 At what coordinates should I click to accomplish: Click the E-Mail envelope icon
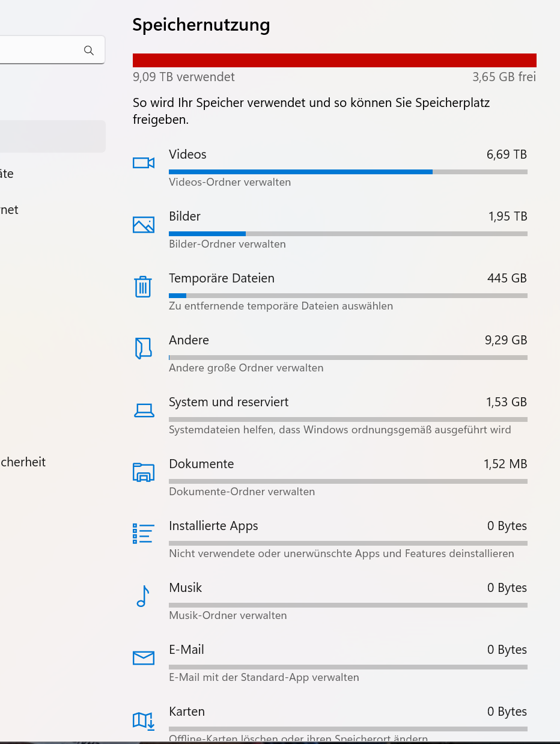click(143, 658)
